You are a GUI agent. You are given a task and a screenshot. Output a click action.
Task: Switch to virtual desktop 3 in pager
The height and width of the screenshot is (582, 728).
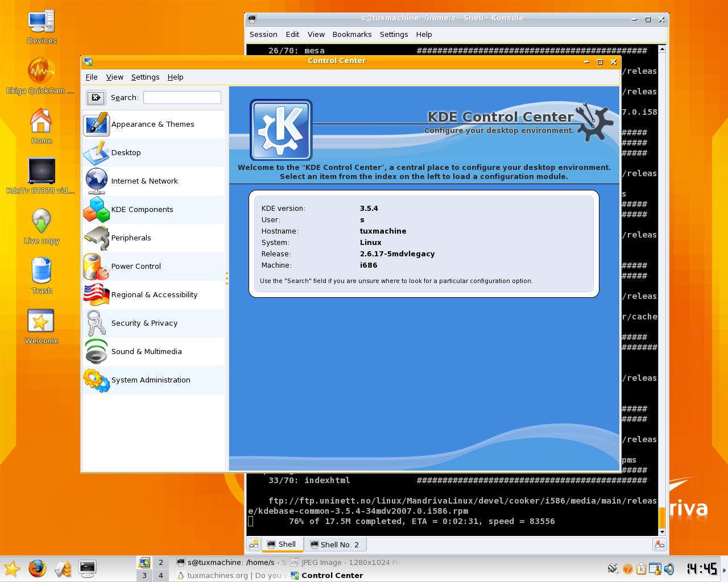tap(144, 575)
